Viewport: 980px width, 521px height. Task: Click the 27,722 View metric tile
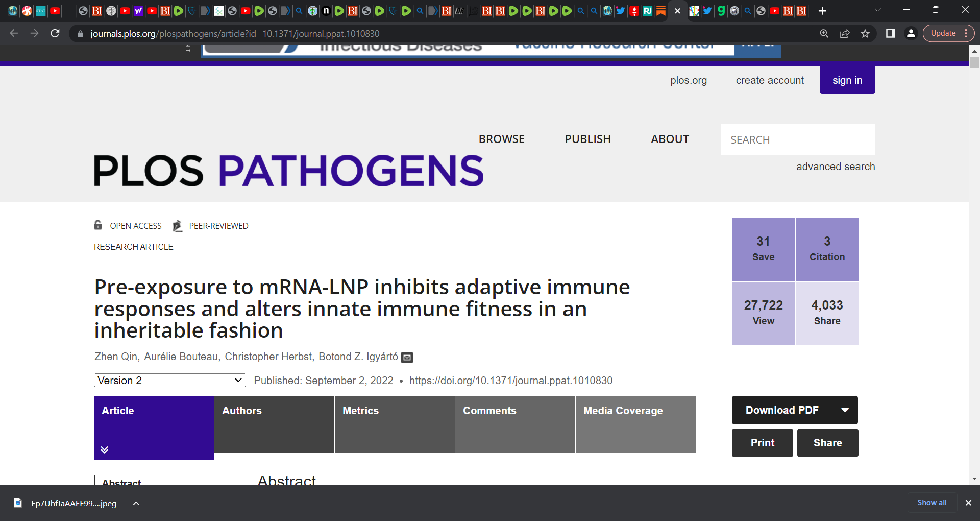[x=764, y=313]
